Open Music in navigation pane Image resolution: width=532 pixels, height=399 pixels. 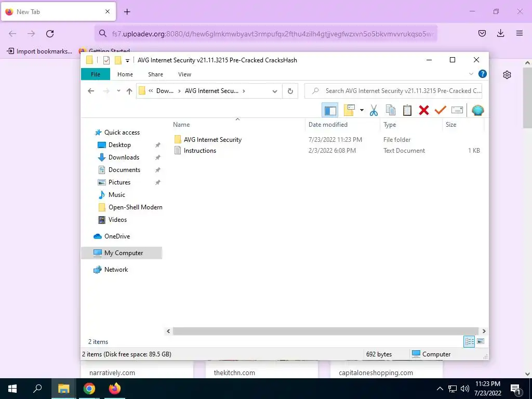pyautogui.click(x=117, y=195)
